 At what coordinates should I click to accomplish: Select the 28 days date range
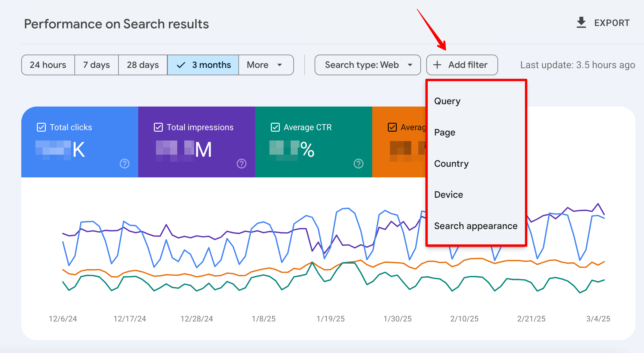tap(143, 65)
